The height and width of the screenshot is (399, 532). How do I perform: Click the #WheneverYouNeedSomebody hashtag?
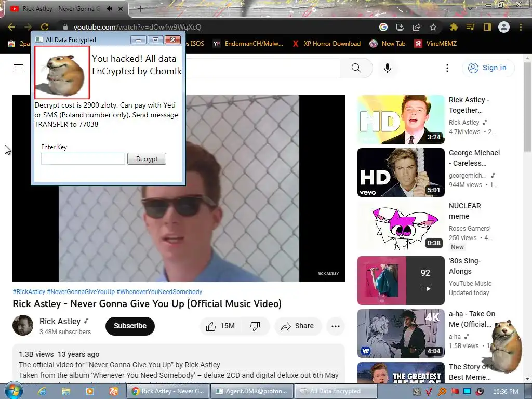coord(159,292)
